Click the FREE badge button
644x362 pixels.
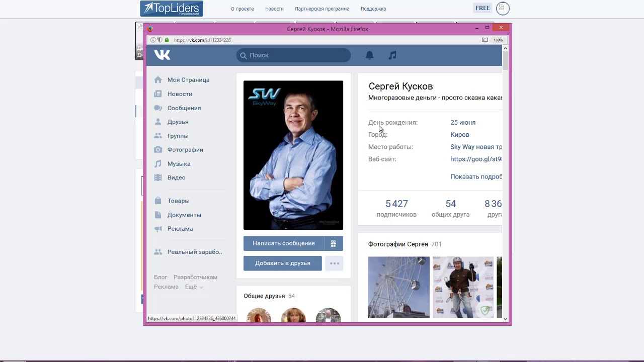pos(482,8)
